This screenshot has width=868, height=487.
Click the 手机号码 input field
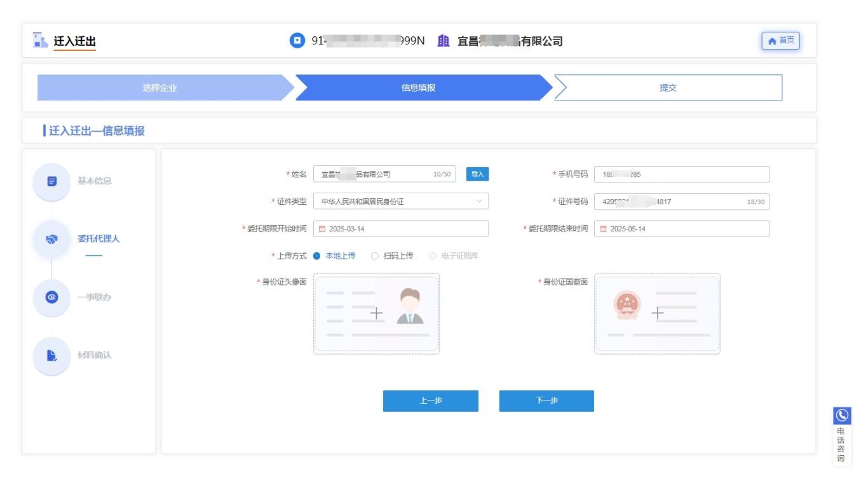(681, 174)
